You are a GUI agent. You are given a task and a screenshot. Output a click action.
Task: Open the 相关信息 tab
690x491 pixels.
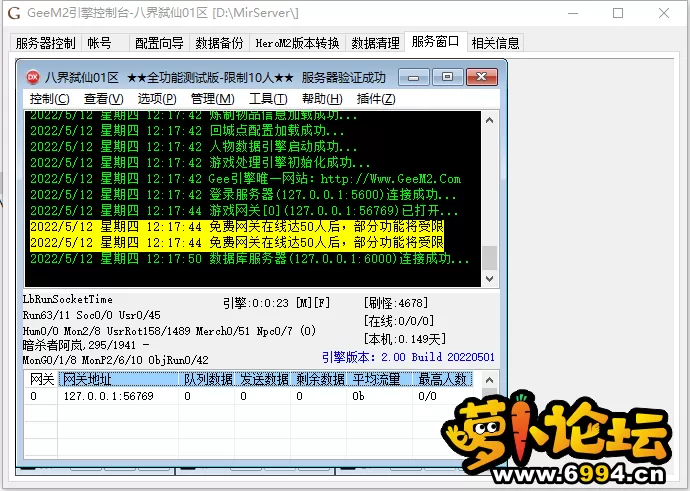pos(495,43)
